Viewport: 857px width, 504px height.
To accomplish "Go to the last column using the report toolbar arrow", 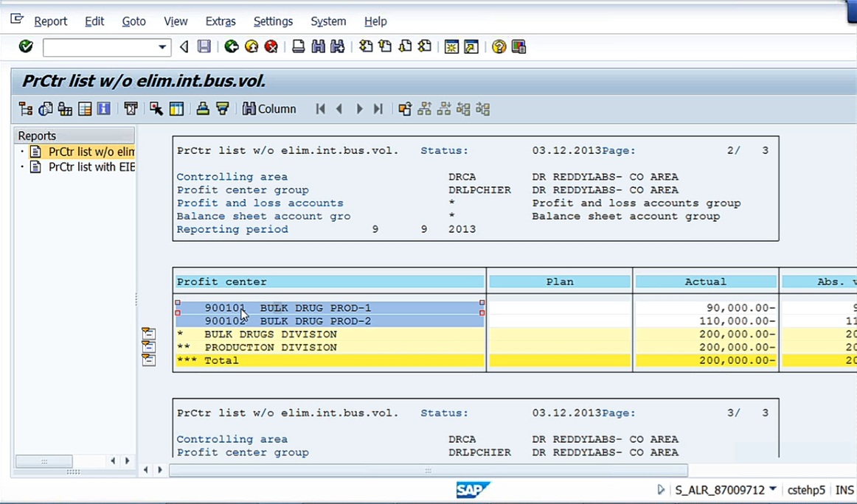I will pyautogui.click(x=378, y=109).
